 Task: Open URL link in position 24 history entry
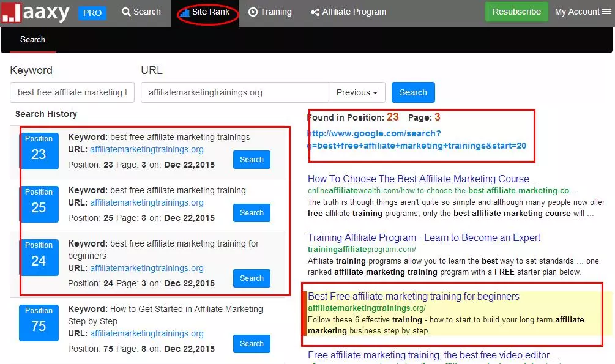tap(147, 269)
